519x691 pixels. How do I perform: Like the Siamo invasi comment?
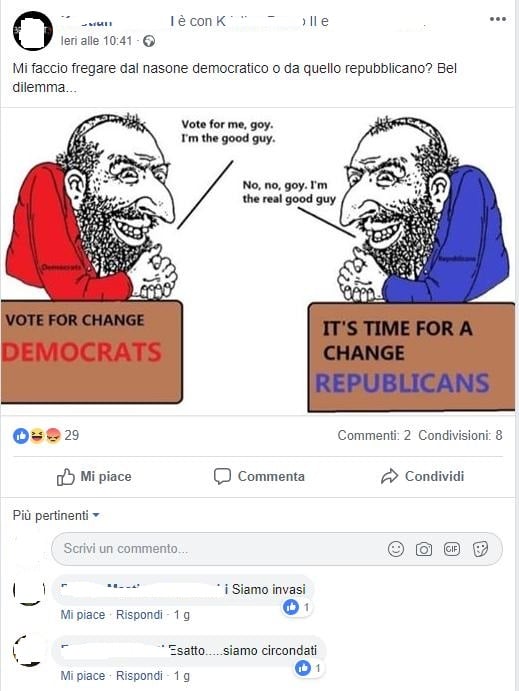[83, 614]
